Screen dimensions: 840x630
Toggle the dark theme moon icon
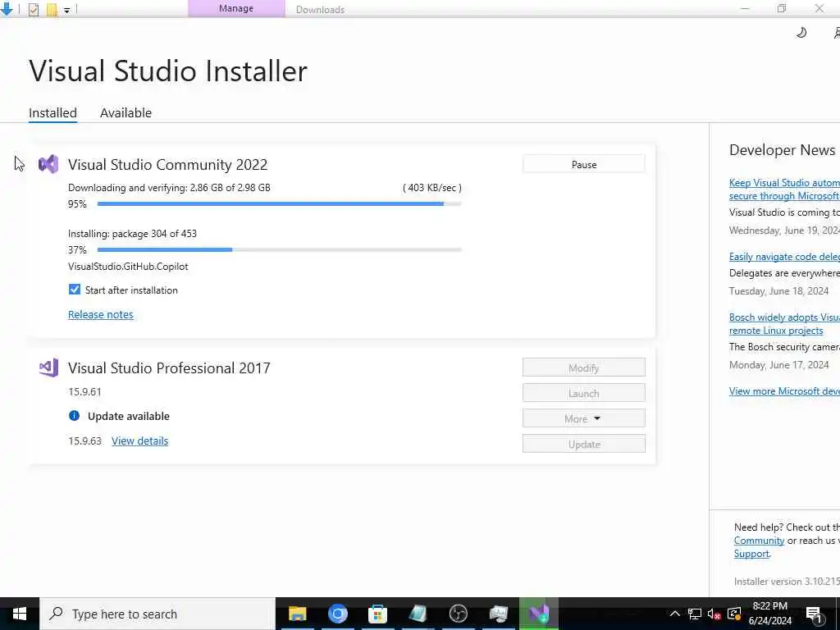(801, 33)
